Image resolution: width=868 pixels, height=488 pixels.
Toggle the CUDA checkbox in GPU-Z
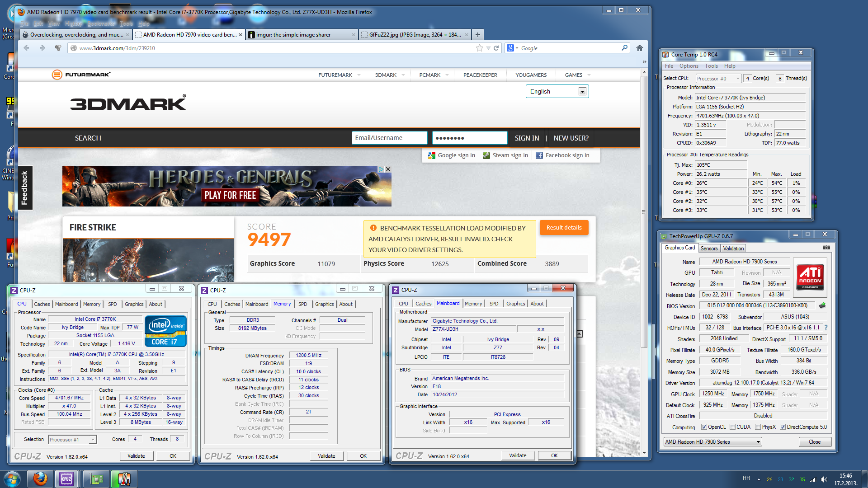click(732, 427)
